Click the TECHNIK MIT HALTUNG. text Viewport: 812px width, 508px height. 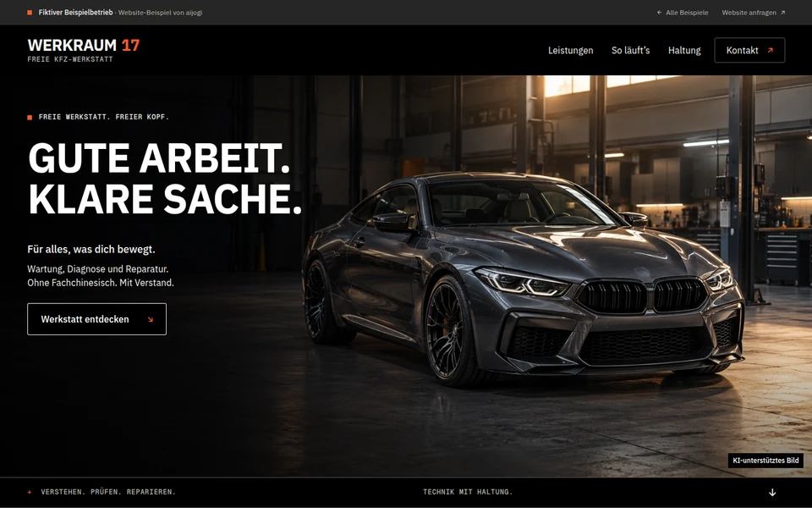(x=468, y=492)
